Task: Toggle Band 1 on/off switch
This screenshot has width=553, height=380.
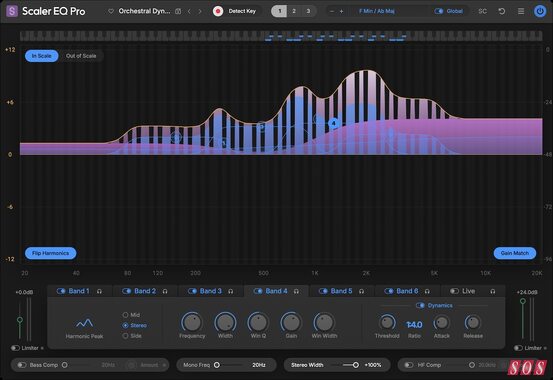Action: pyautogui.click(x=61, y=291)
